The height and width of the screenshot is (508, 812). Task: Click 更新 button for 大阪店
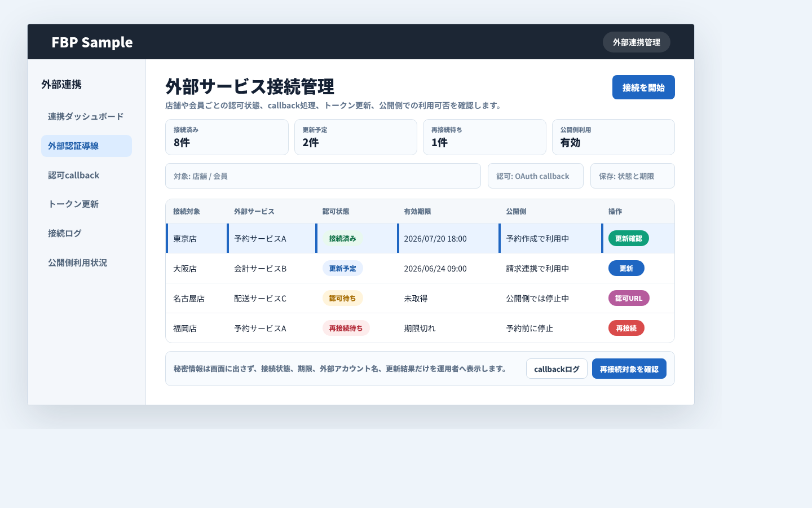(x=626, y=268)
